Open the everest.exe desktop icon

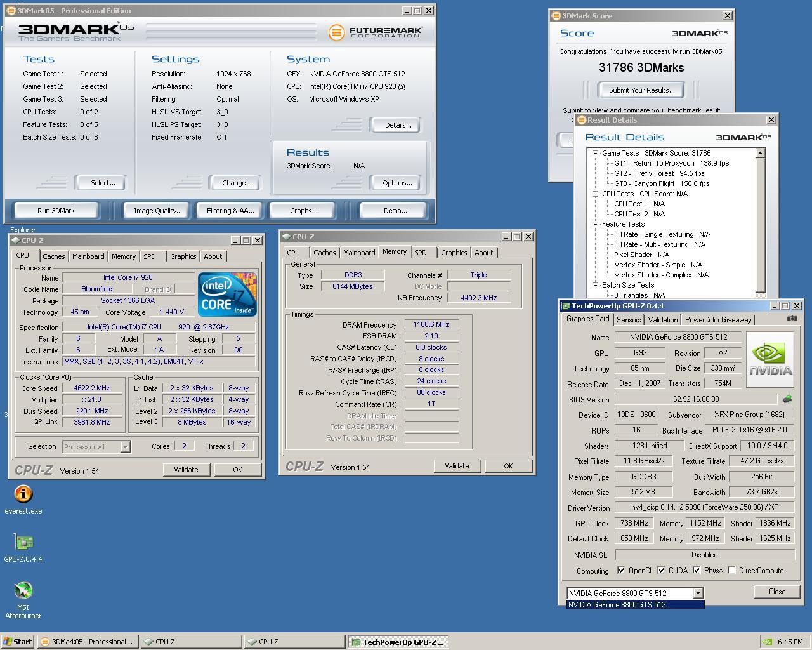point(23,499)
